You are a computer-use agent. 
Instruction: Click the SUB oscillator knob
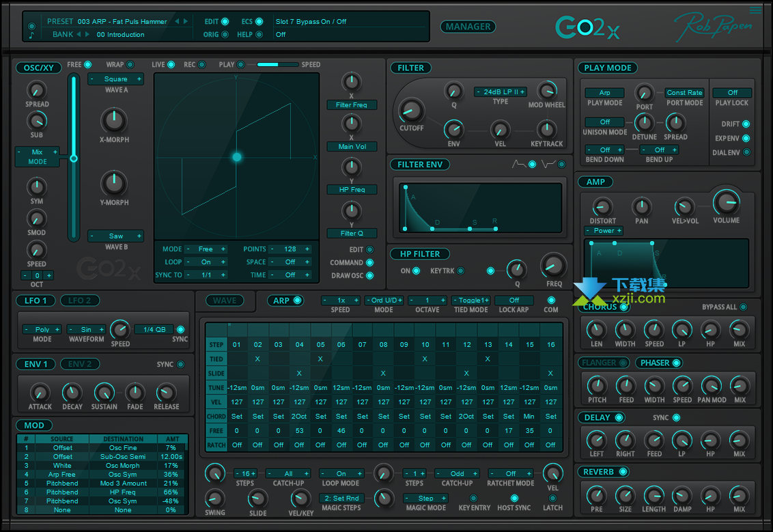36,121
